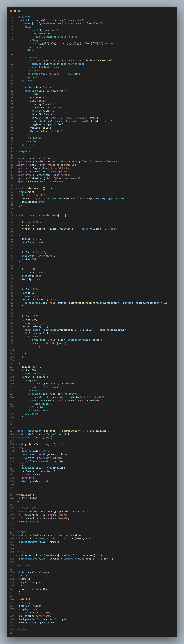Viewport: 184px width, 644px height.
Task: Click the "if (index >= 0) {" line
Action: pyautogui.click(x=36, y=333)
